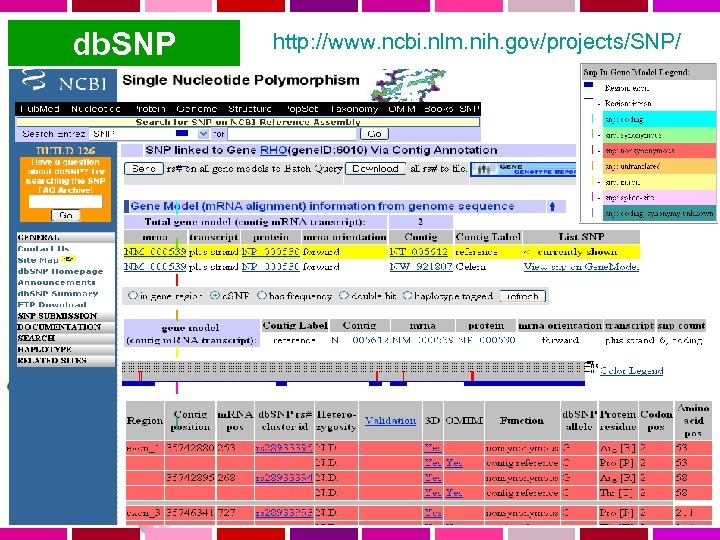The width and height of the screenshot is (720, 540).
Task: Open Structure in the black nav bar
Action: click(250, 109)
